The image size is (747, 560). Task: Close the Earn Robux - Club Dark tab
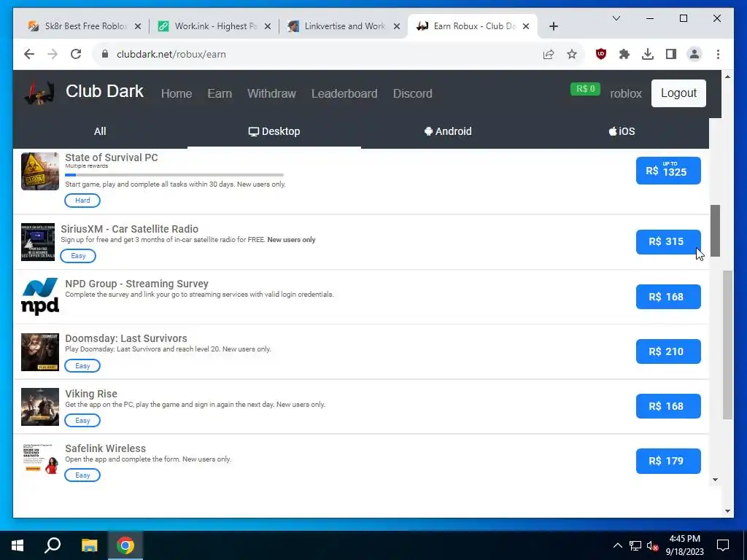tap(526, 26)
